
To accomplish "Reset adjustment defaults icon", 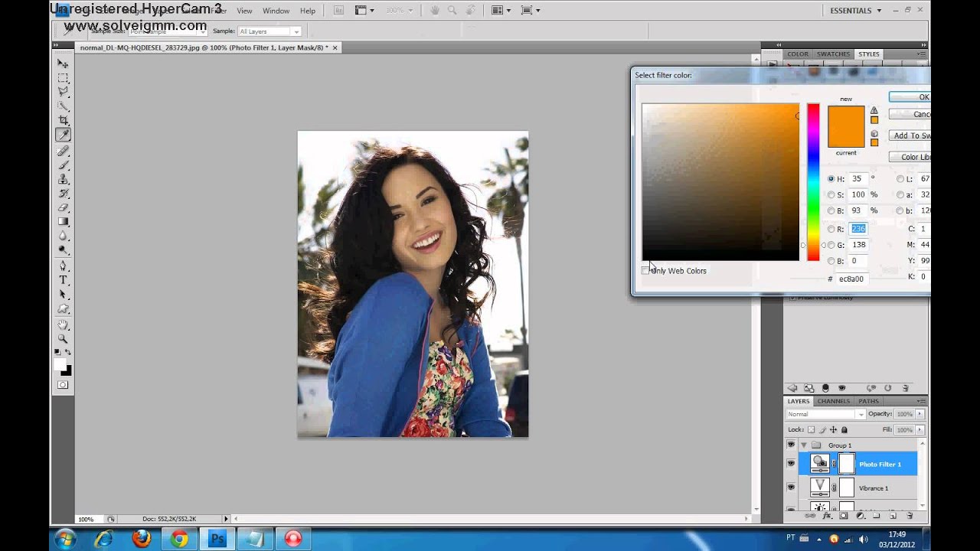I will pos(888,388).
